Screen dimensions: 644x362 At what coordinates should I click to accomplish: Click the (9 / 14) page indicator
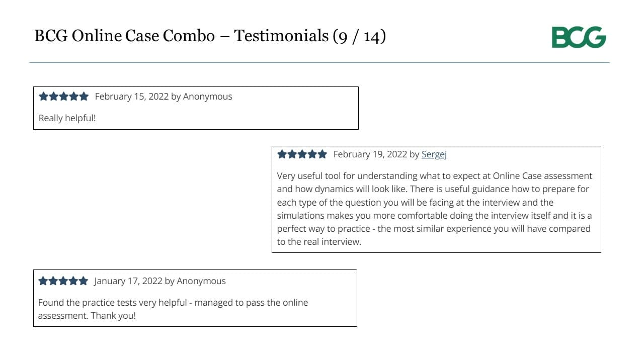359,36
